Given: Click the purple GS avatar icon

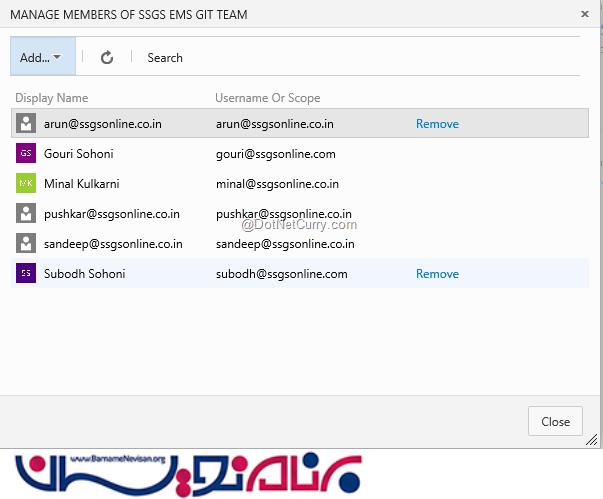Looking at the screenshot, I should (26, 153).
